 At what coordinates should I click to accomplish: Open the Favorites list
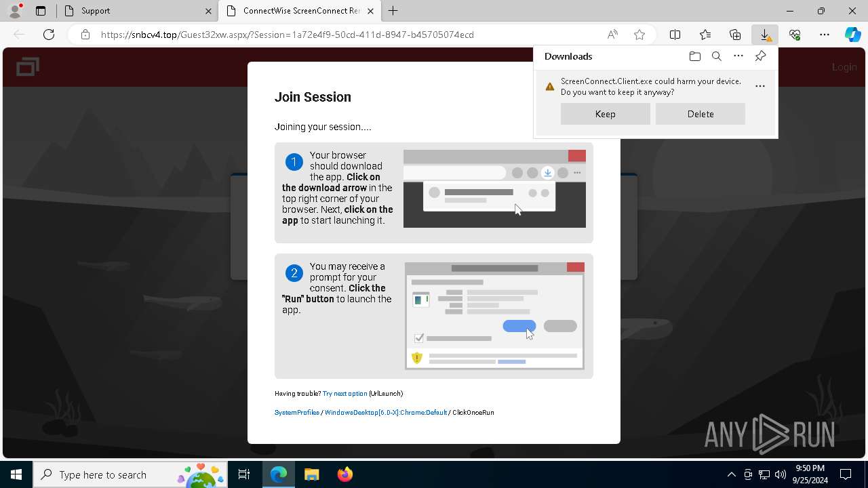coord(705,35)
